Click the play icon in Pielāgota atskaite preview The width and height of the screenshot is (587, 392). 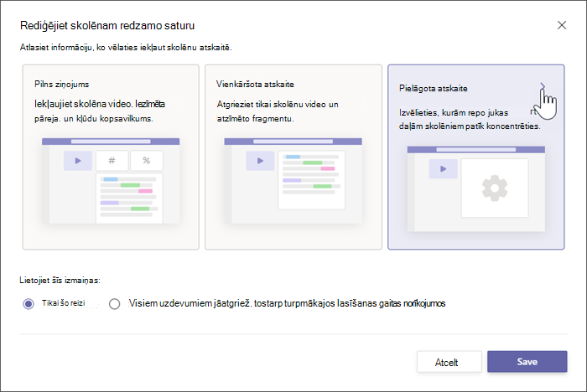pos(444,168)
